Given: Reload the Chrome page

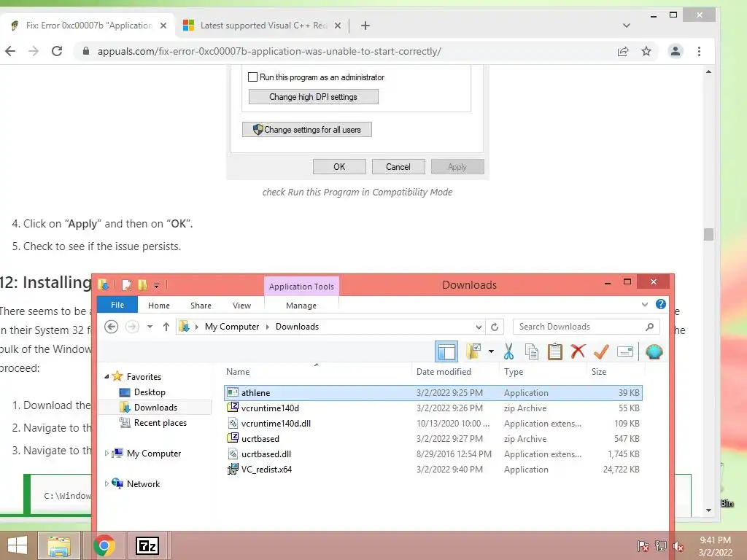Looking at the screenshot, I should tap(57, 51).
